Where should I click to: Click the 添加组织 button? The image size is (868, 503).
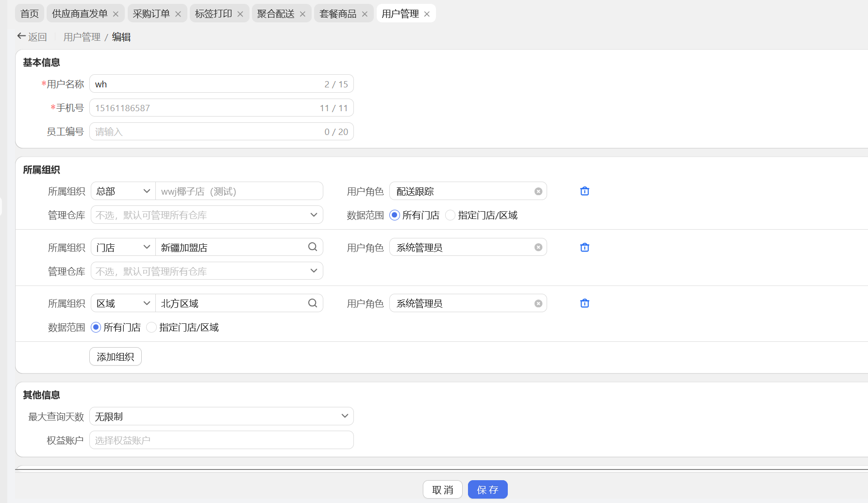(116, 357)
